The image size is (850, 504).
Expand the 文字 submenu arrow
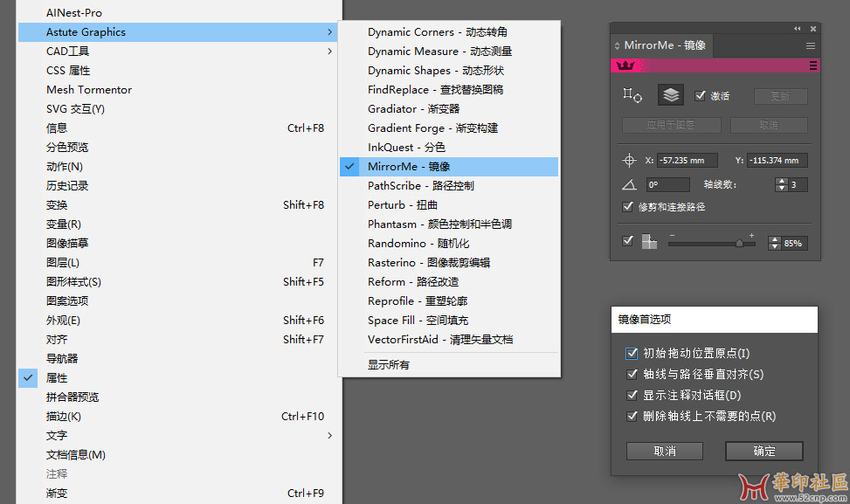coord(329,435)
